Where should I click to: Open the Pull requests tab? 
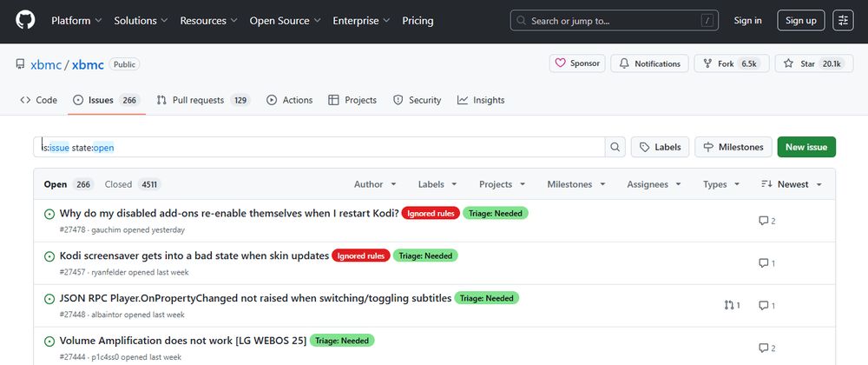pyautogui.click(x=203, y=100)
